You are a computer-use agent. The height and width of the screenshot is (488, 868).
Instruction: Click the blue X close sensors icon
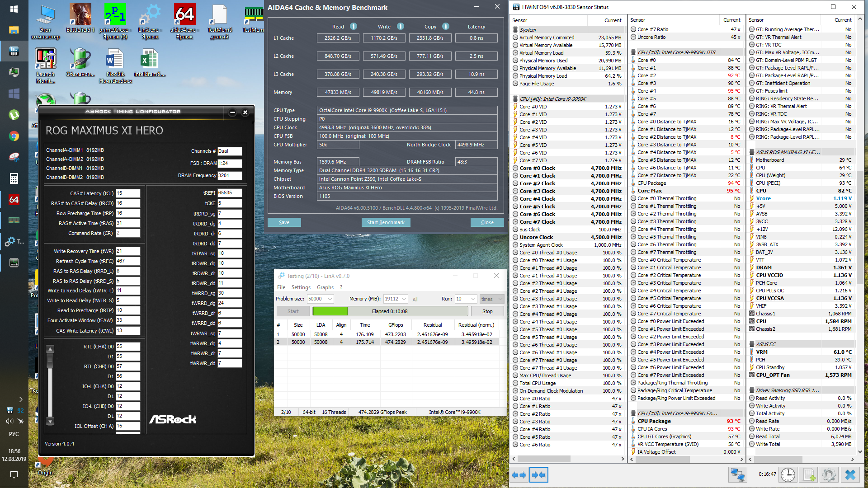[x=850, y=475]
